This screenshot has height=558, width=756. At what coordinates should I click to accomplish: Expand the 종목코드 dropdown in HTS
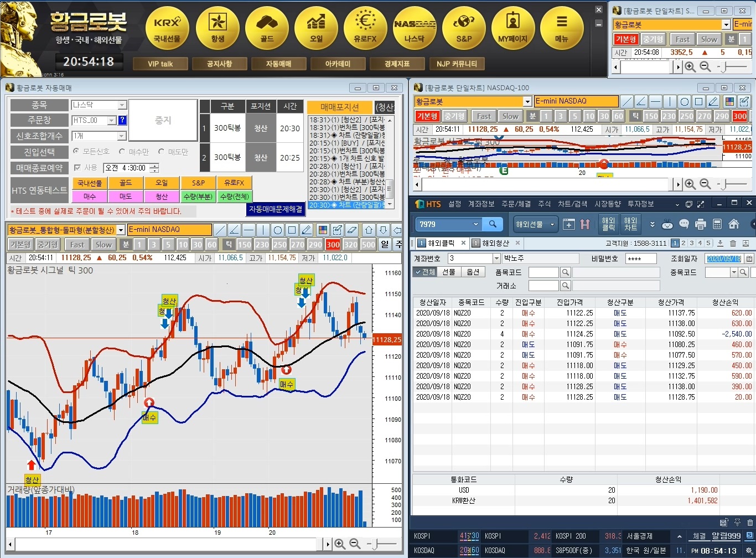pos(734,272)
